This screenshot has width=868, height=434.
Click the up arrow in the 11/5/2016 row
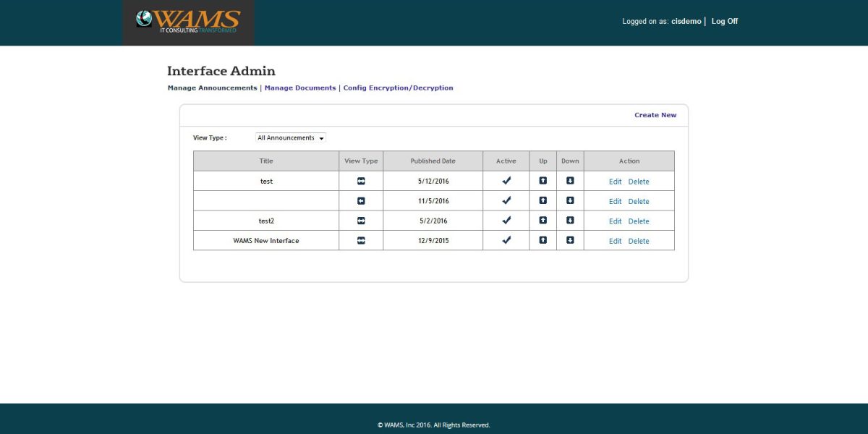pyautogui.click(x=542, y=200)
